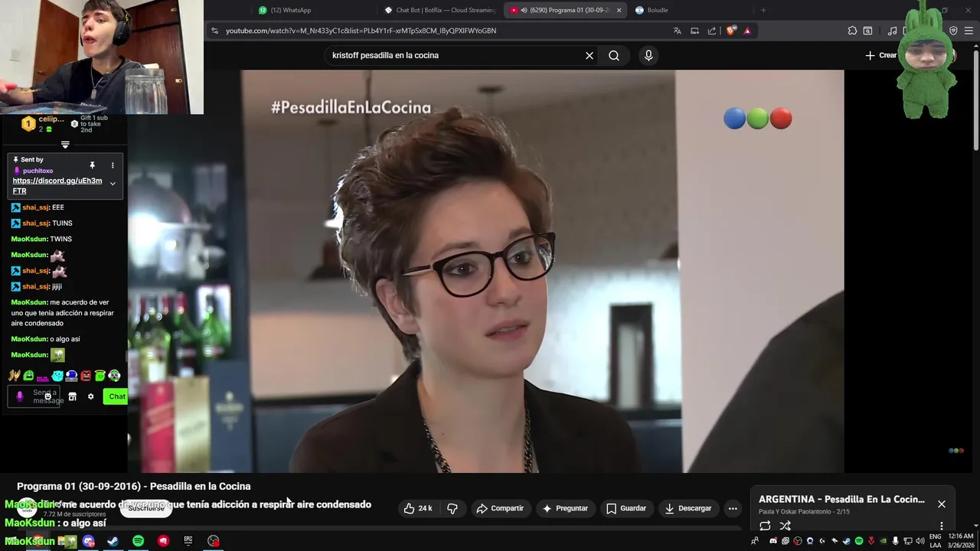Click the Descargar download button
The height and width of the screenshot is (551, 980).
[x=688, y=508]
